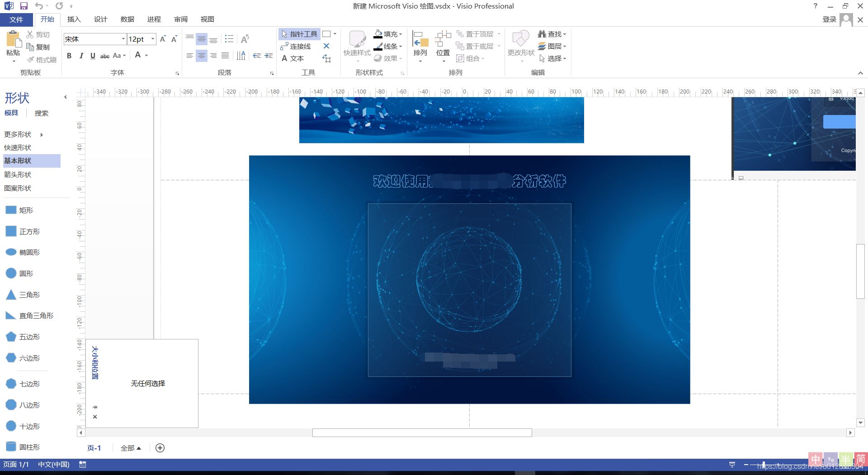868x475 pixels.
Task: Add a new page with plus icon
Action: pyautogui.click(x=160, y=448)
